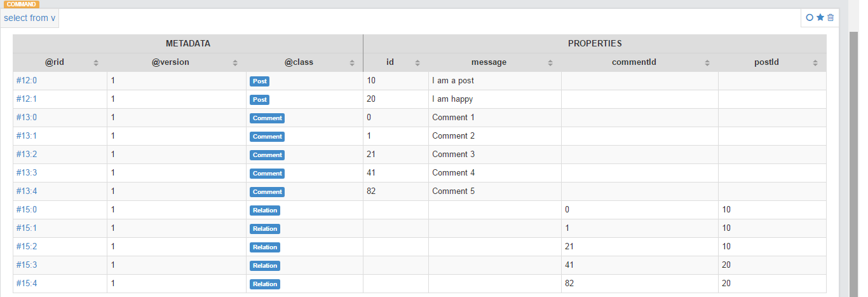Click the Post badge in row #12:1
The height and width of the screenshot is (297, 868).
click(259, 100)
